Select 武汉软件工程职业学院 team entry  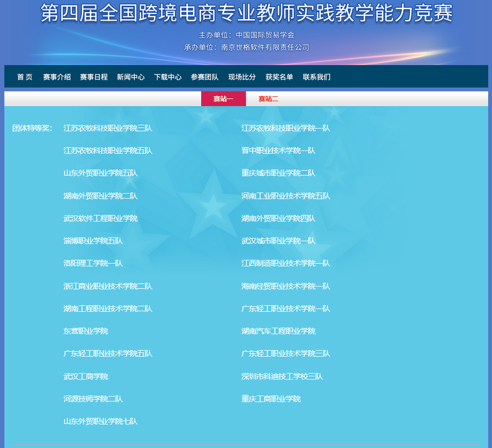(101, 218)
